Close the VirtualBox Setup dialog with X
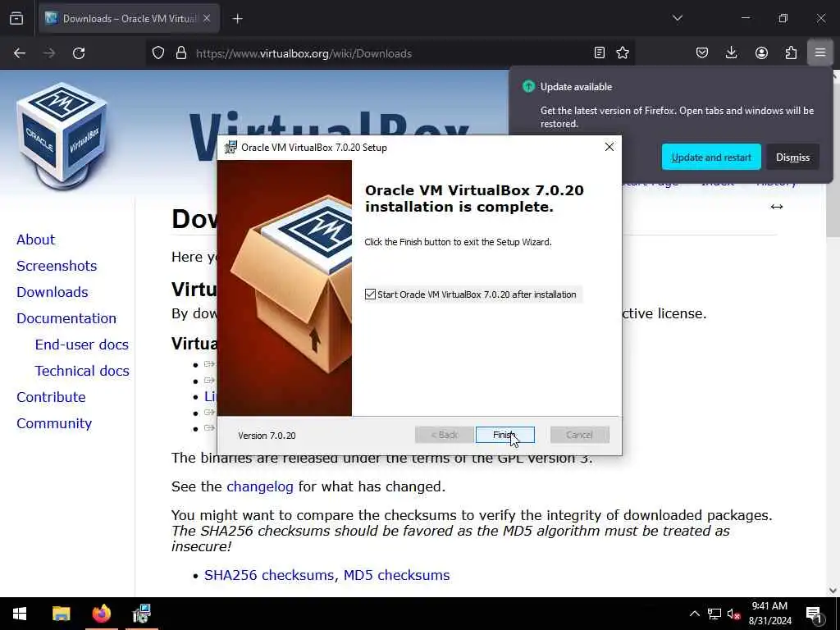The image size is (840, 630). [x=609, y=147]
